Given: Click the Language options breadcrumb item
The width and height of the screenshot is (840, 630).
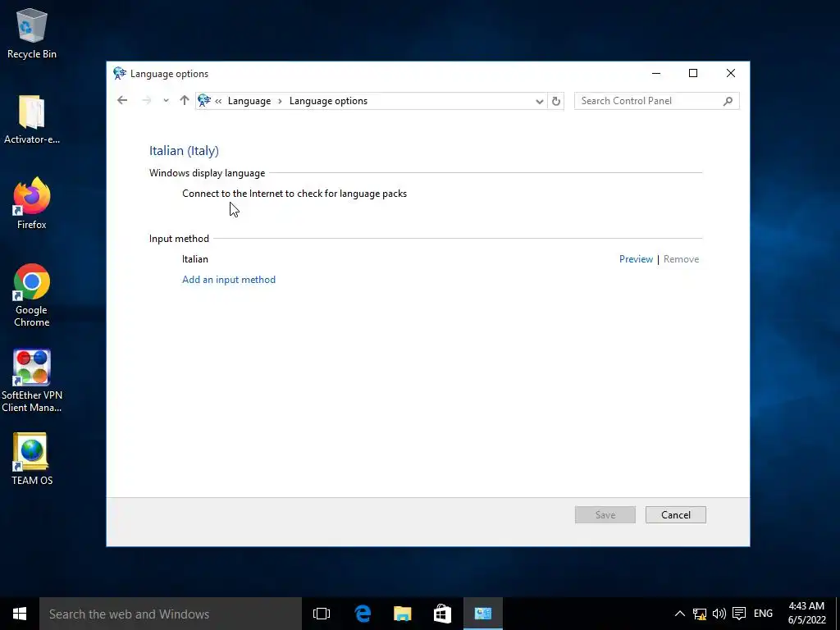Looking at the screenshot, I should (328, 101).
